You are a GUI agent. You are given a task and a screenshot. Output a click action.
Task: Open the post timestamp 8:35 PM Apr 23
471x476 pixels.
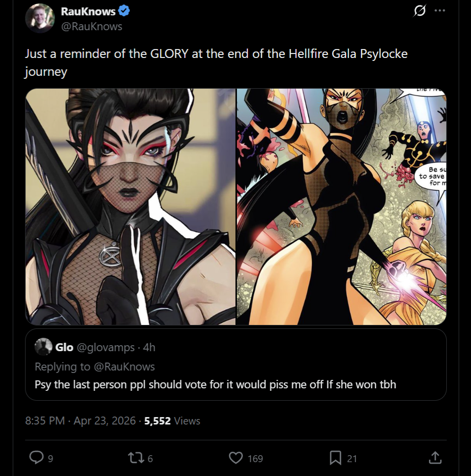(x=80, y=421)
